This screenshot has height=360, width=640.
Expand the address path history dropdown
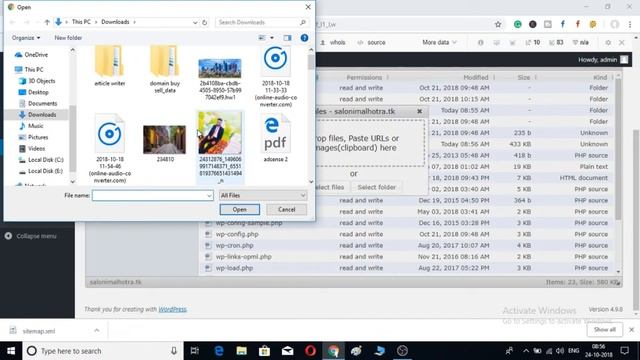click(x=195, y=22)
